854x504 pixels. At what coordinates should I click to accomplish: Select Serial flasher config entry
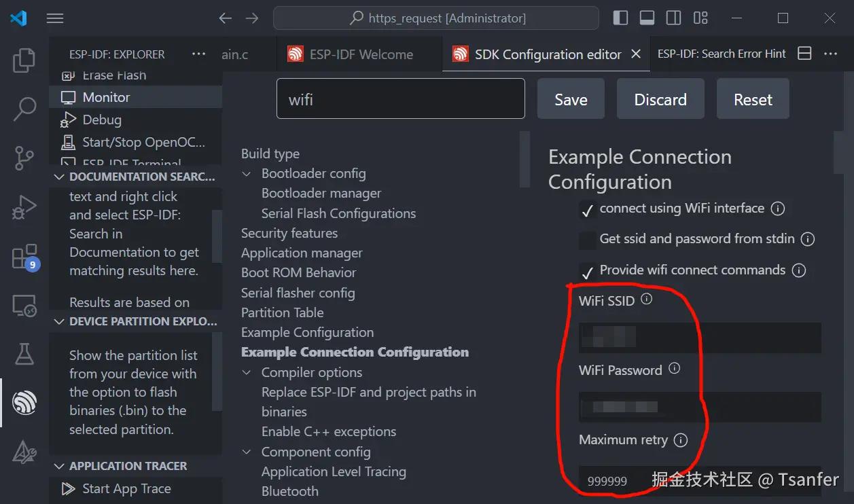point(298,293)
